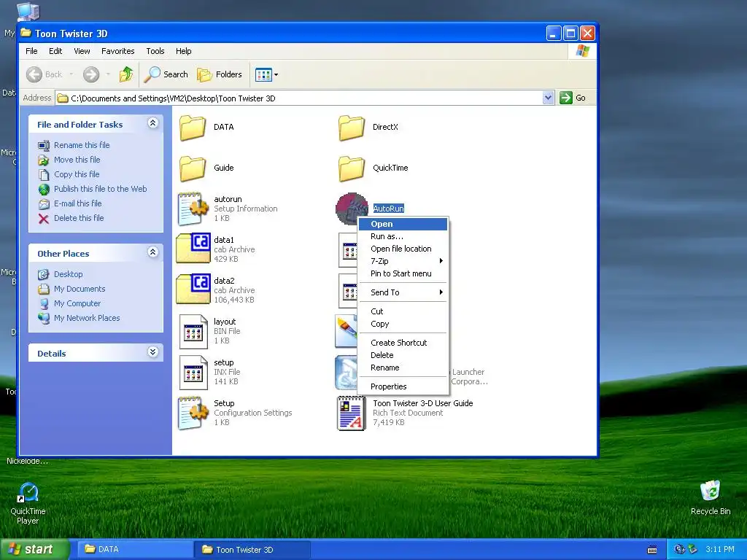
Task: Open the Back history dropdown arrow
Action: pos(71,74)
